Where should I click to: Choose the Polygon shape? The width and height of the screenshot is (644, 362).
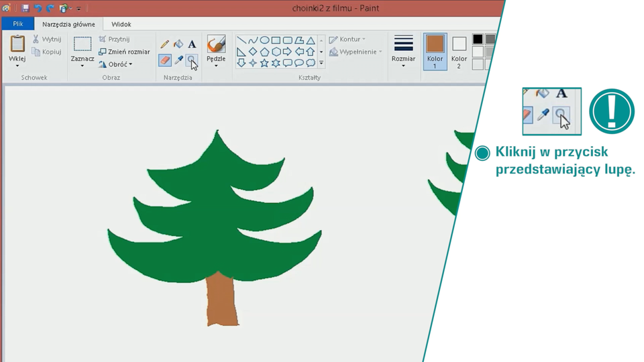tap(299, 40)
